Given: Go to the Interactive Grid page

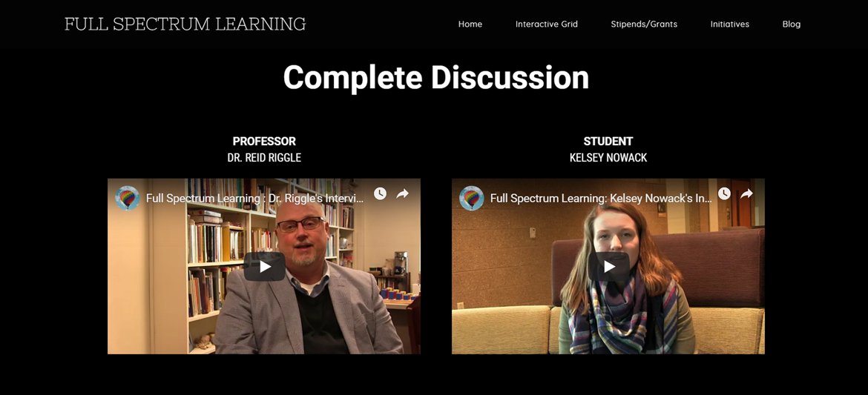Looking at the screenshot, I should point(546,24).
